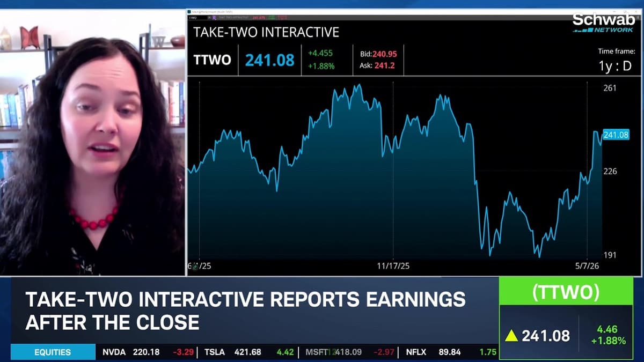644x362 pixels.
Task: Click the +1.88% change in chart header
Action: click(x=321, y=66)
